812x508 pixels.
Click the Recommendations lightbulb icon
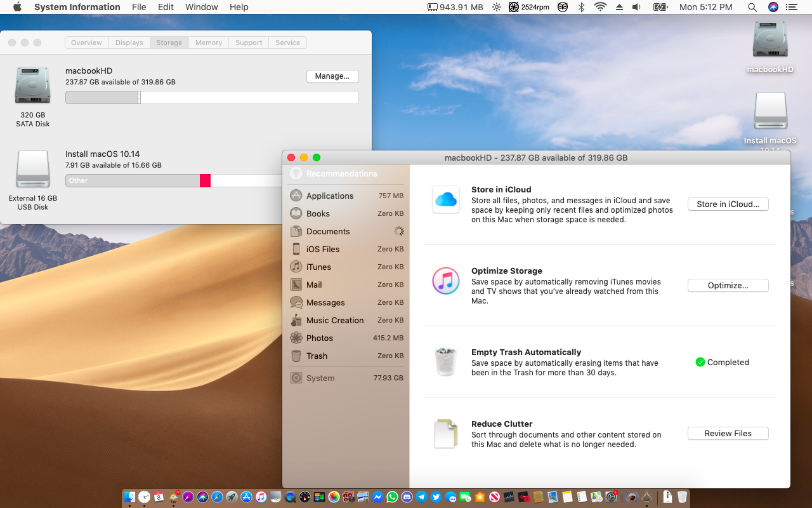pyautogui.click(x=296, y=173)
